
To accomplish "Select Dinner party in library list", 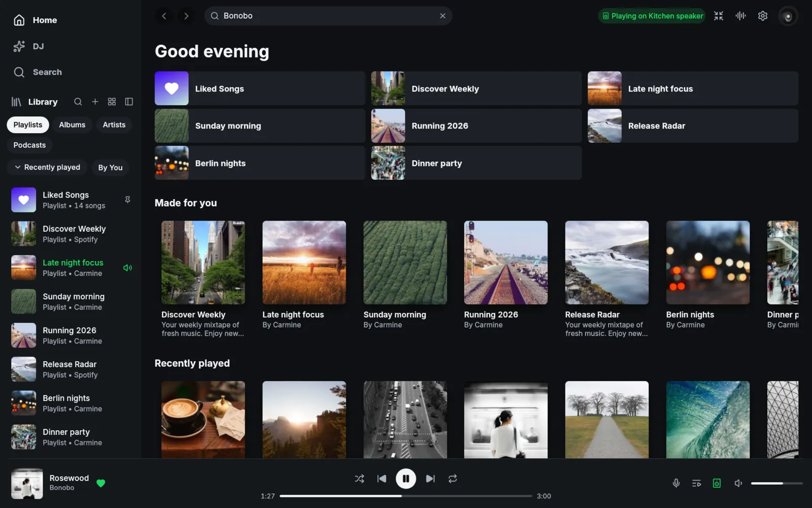I will pyautogui.click(x=72, y=437).
